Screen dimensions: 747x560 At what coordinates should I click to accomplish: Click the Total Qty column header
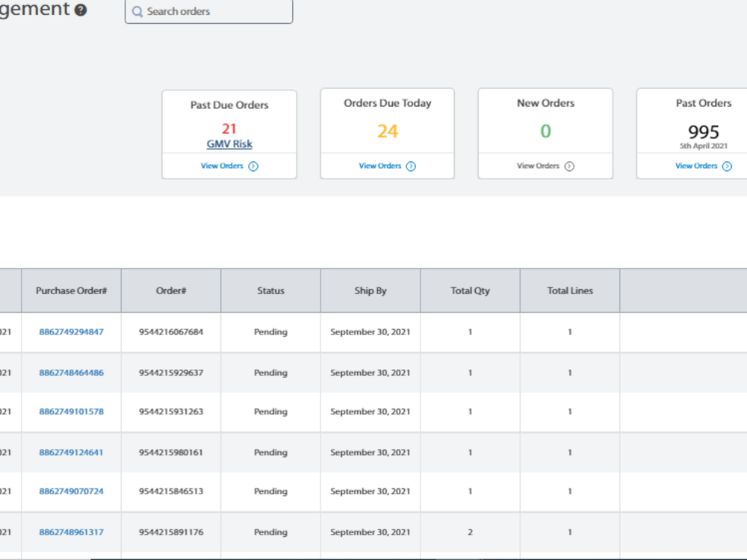(470, 290)
